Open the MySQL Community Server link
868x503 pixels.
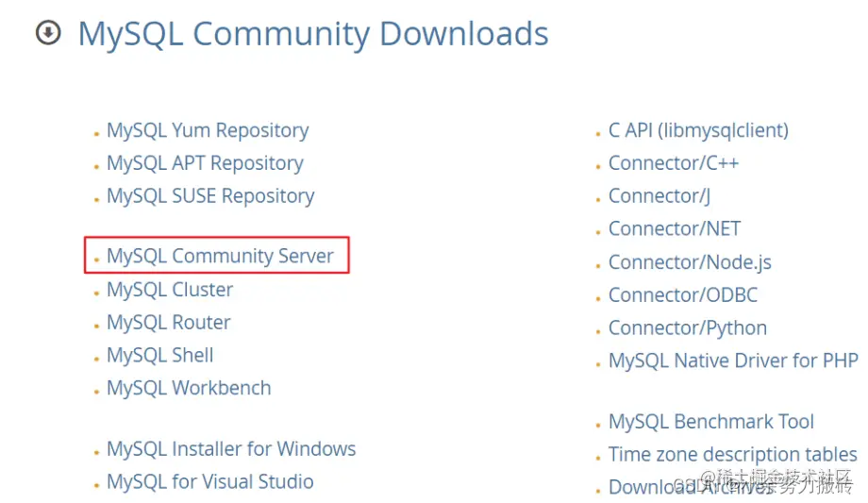tap(220, 256)
